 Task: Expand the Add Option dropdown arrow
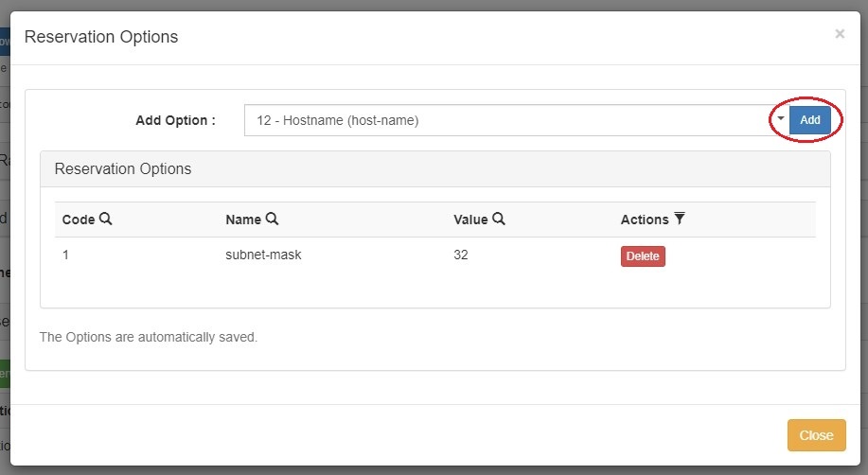click(x=781, y=120)
